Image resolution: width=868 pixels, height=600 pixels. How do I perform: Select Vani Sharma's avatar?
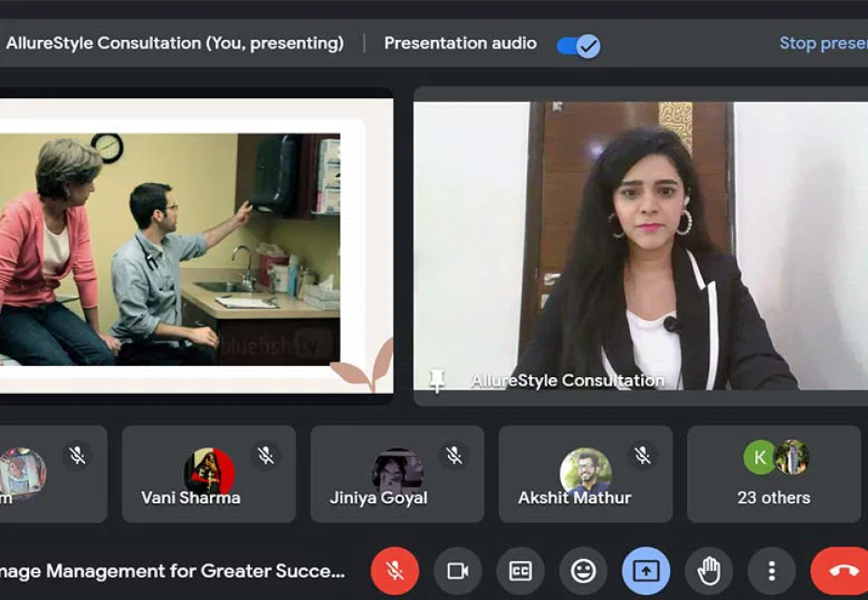click(209, 471)
